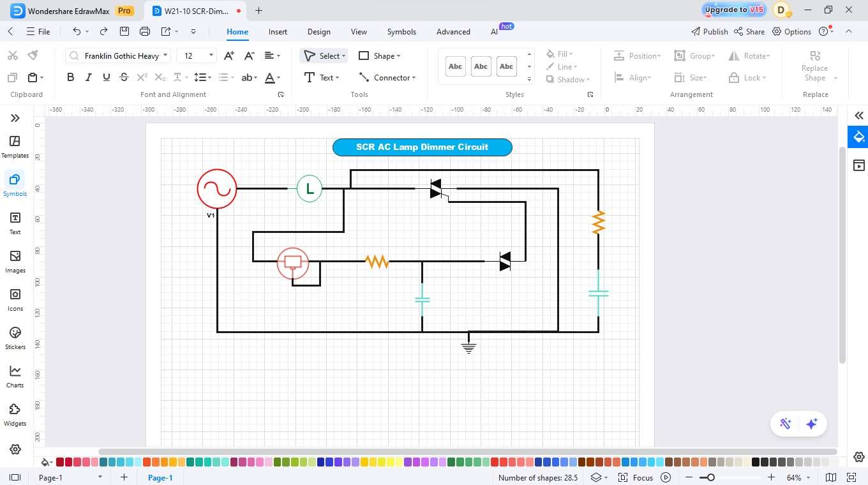Switch to the Insert tab
This screenshot has height=485, width=868.
(x=278, y=31)
